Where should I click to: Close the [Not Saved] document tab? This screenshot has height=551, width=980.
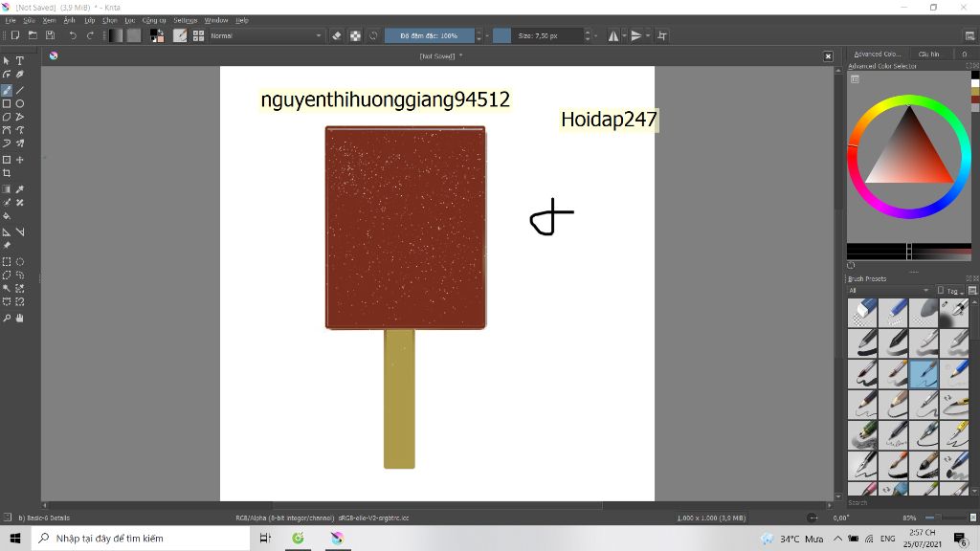(828, 56)
